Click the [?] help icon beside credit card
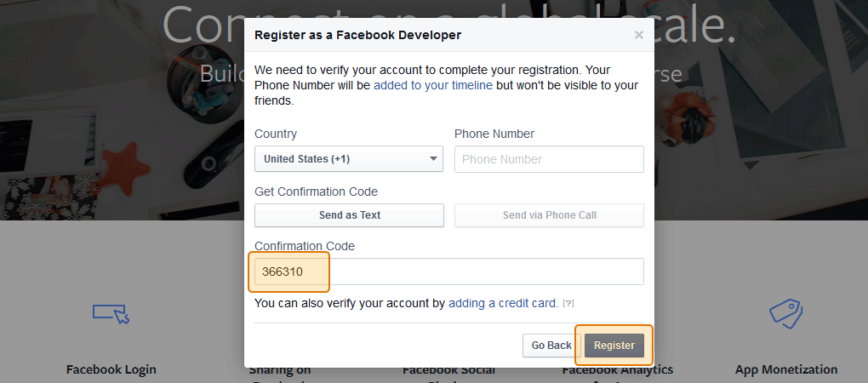This screenshot has height=383, width=868. pyautogui.click(x=568, y=304)
